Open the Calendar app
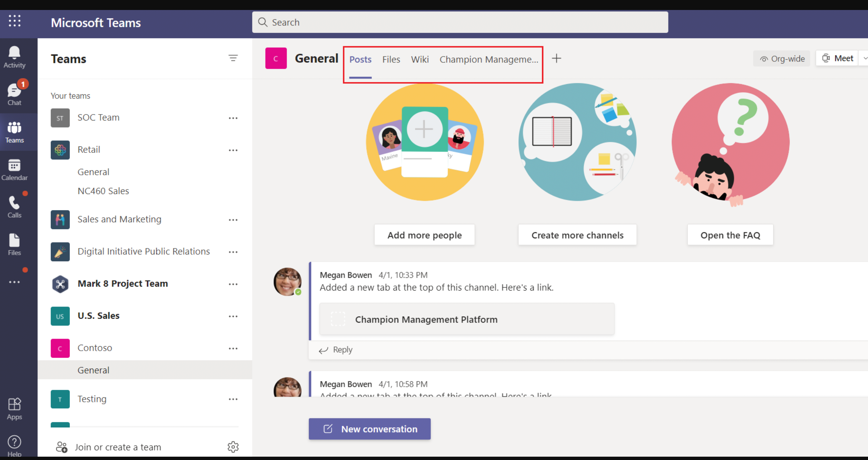The image size is (868, 460). click(15, 170)
